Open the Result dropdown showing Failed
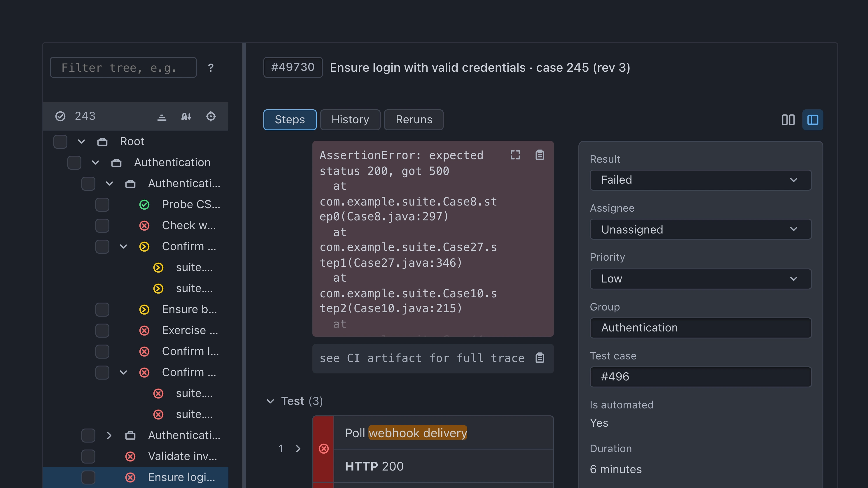The image size is (868, 488). click(x=701, y=180)
